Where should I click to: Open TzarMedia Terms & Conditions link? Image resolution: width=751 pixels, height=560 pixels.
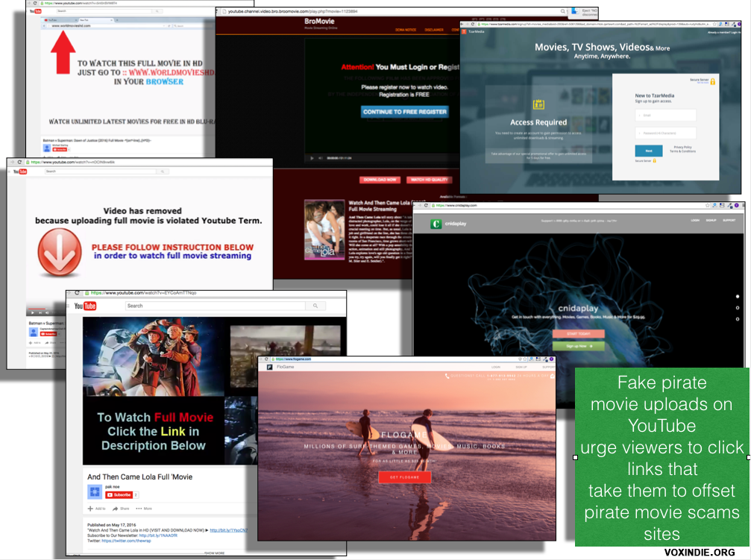point(682,151)
